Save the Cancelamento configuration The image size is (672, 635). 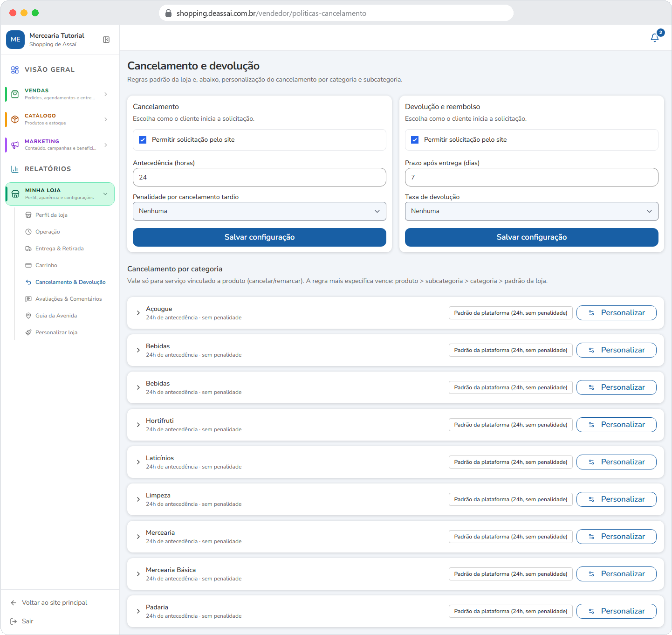tap(260, 237)
